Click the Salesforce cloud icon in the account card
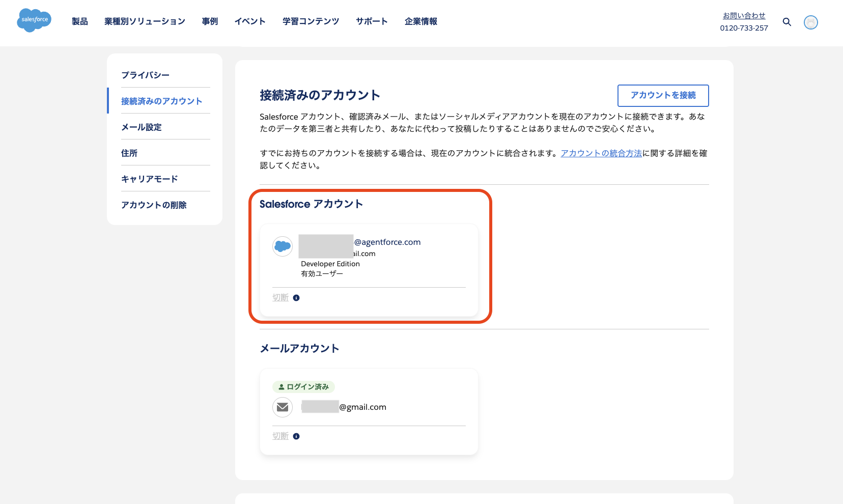Image resolution: width=843 pixels, height=504 pixels. [x=283, y=247]
